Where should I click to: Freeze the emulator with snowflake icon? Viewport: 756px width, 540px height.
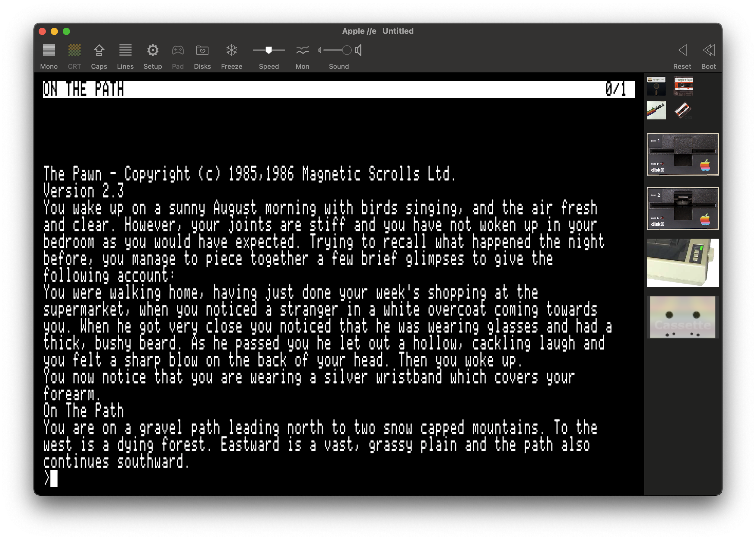point(232,51)
